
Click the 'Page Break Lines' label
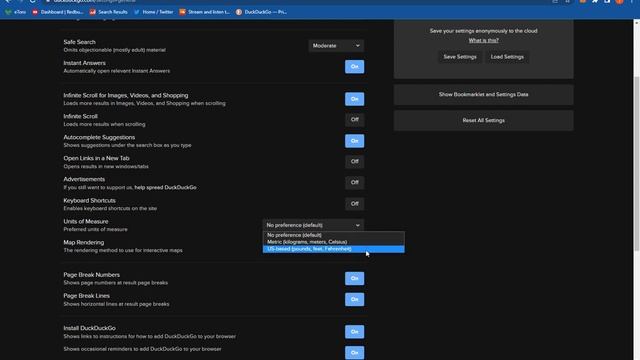pos(86,296)
